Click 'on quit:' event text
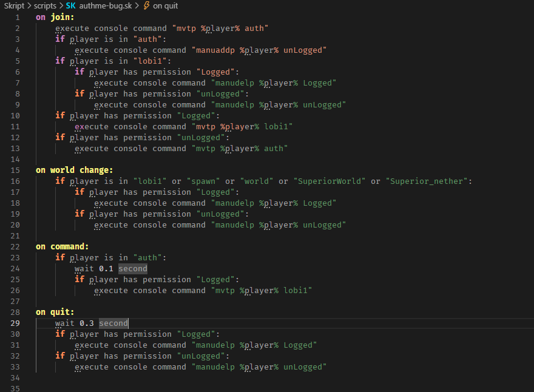Screen dimensions: 534x392 (55, 313)
